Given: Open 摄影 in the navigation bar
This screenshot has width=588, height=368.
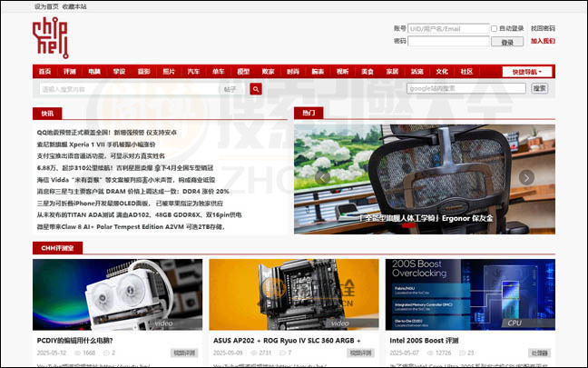Looking at the screenshot, I should (143, 72).
